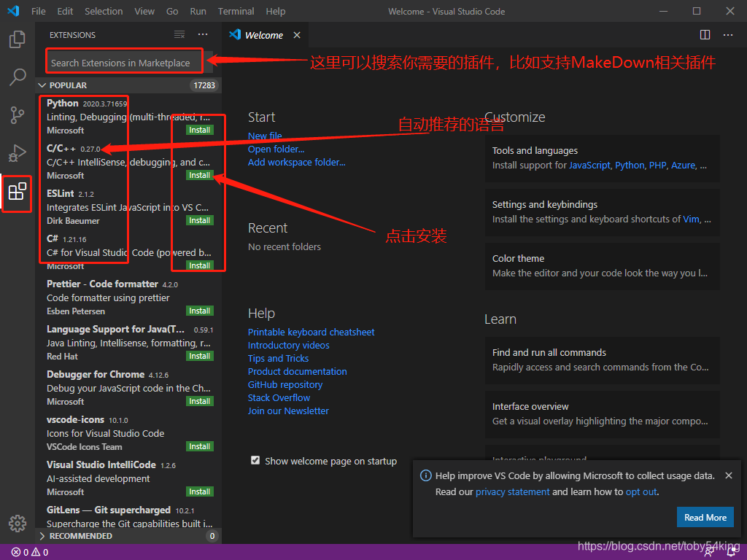Focus the Search Extensions in Marketplace field

(124, 63)
